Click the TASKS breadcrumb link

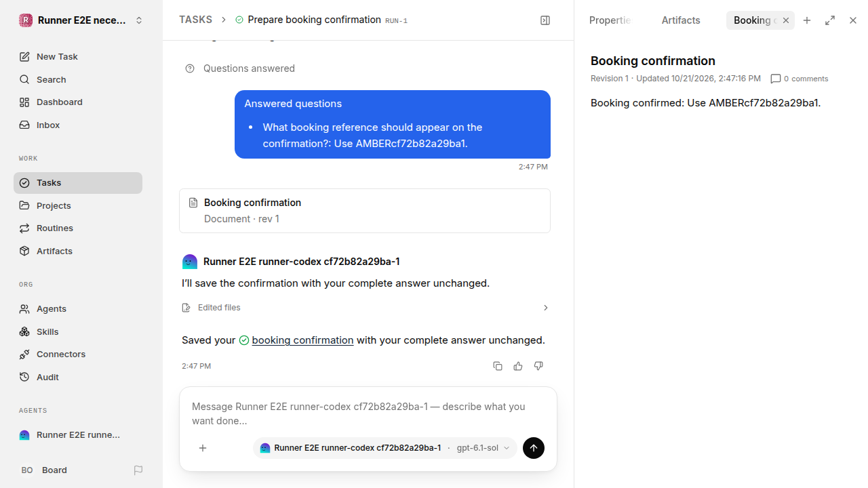(x=195, y=20)
